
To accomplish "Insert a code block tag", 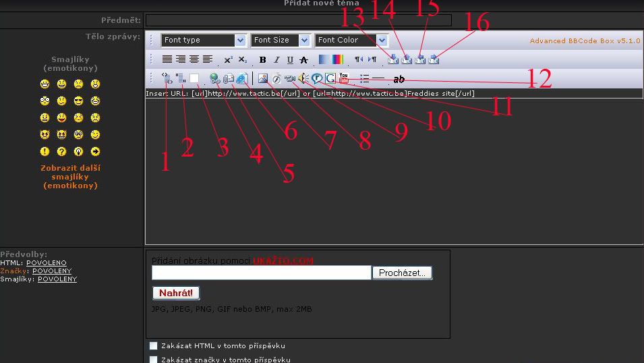I will 167,78.
